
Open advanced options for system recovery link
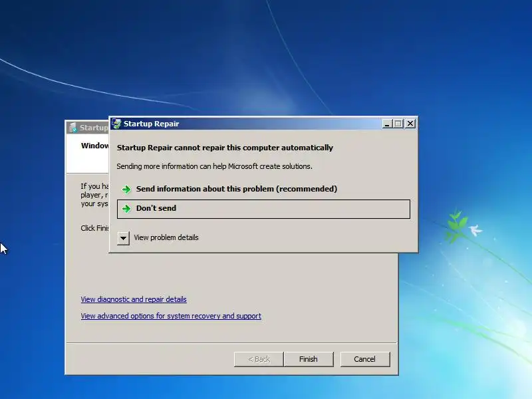(171, 316)
